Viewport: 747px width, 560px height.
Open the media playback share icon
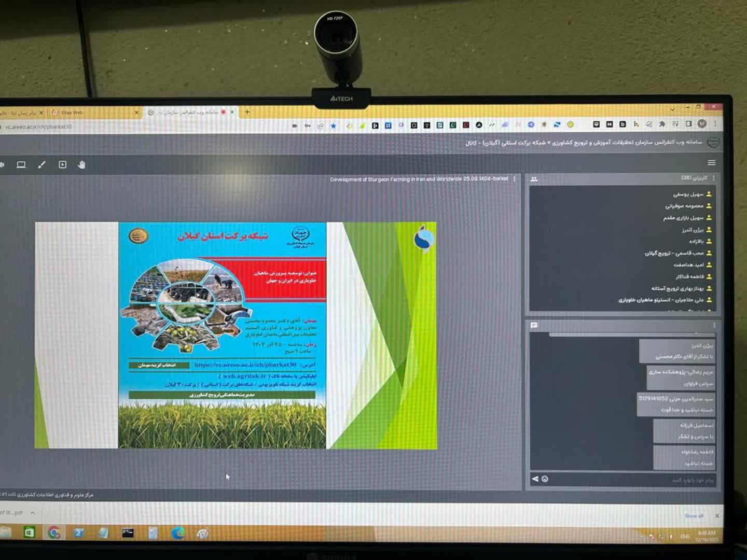[x=62, y=165]
